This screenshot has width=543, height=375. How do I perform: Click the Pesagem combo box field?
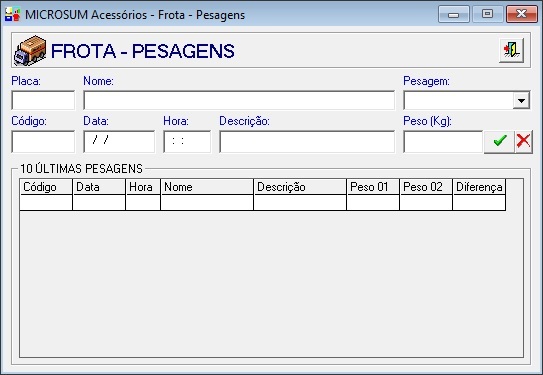click(466, 100)
